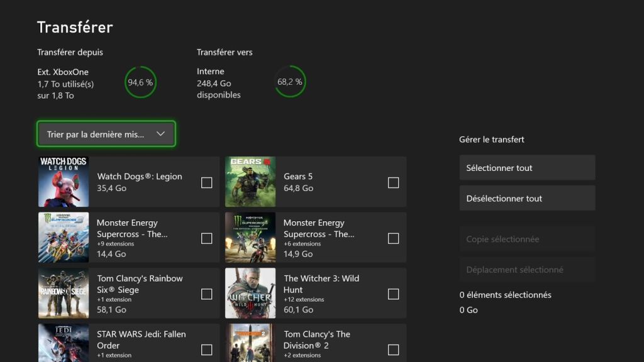
Task: Click the Sélectionner tout button
Action: (x=527, y=167)
